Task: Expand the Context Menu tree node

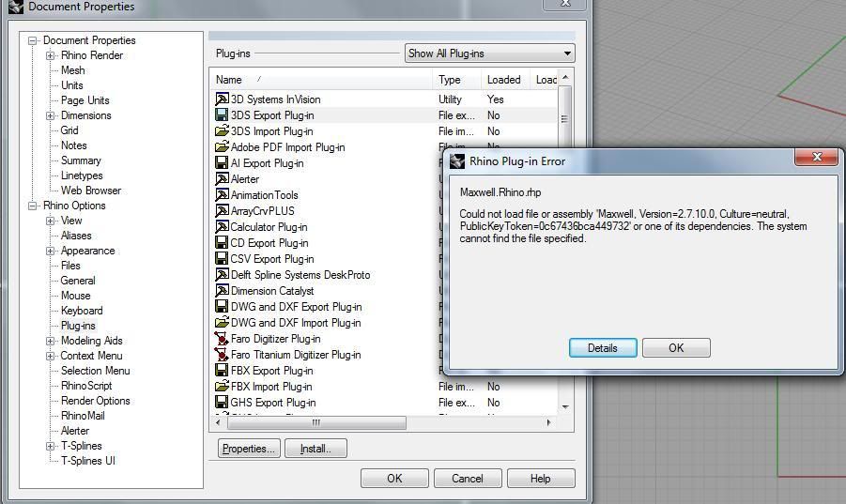Action: [x=50, y=356]
